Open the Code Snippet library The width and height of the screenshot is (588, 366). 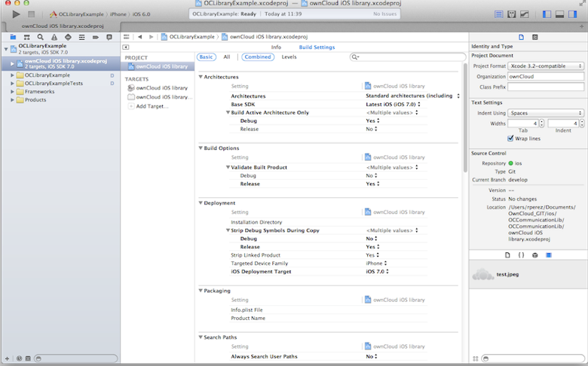tap(521, 255)
